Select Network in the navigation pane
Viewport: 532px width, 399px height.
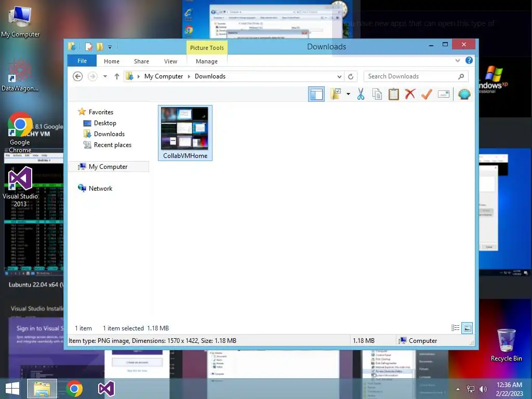[x=100, y=188]
